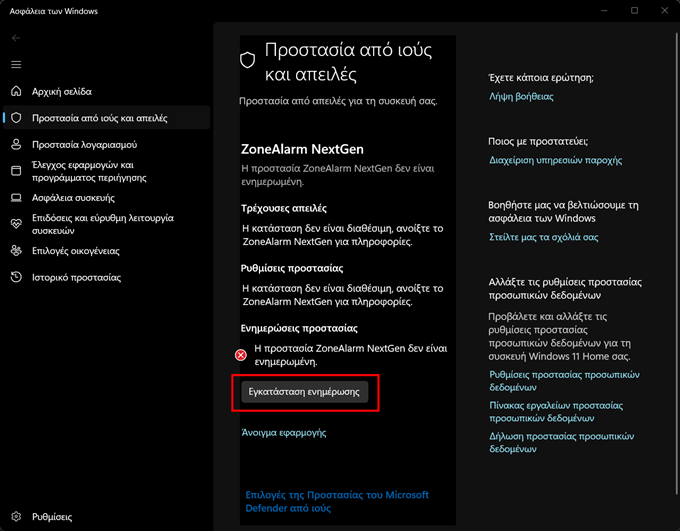The image size is (680, 531).
Task: Open the hamburger navigation menu
Action: click(16, 65)
